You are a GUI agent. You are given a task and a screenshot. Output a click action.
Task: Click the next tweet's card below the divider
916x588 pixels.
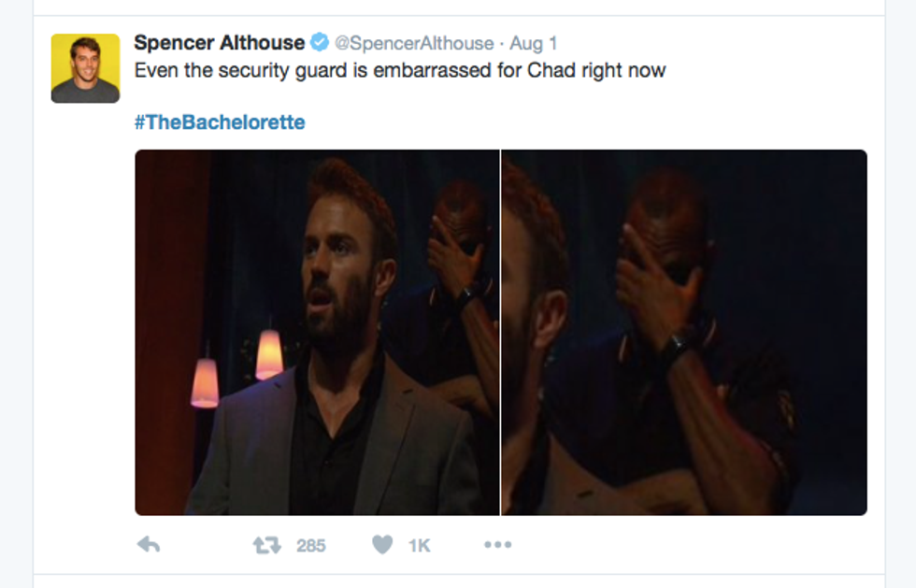(459, 581)
